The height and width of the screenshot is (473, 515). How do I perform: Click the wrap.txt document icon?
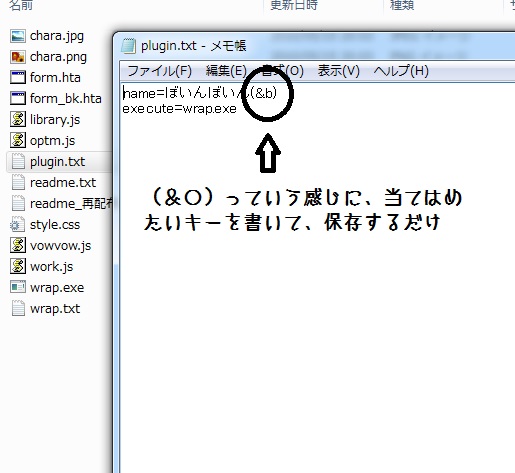[x=18, y=309]
